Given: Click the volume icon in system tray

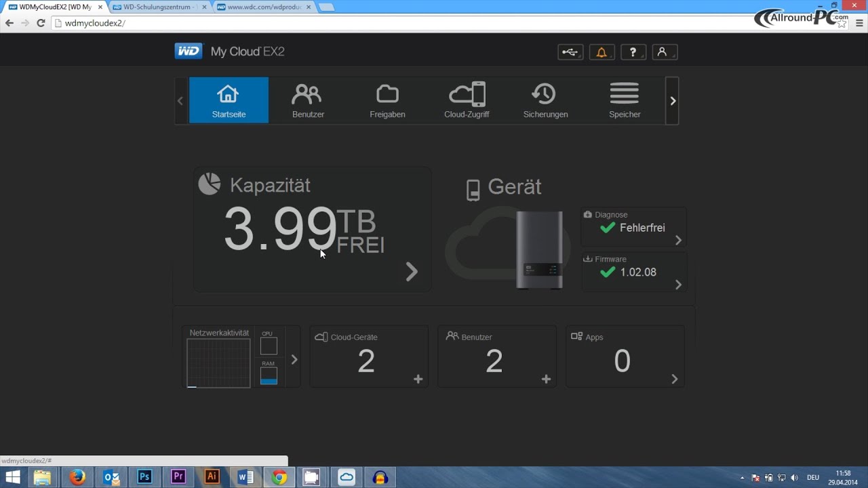Looking at the screenshot, I should 794,478.
